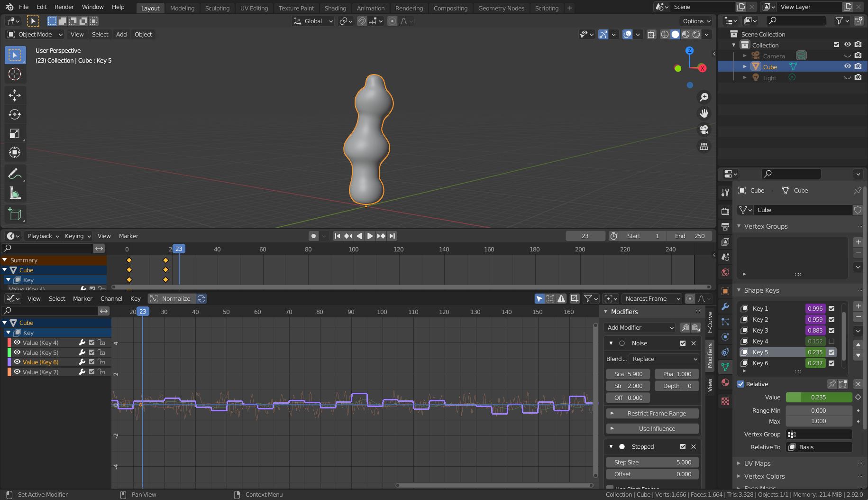Image resolution: width=868 pixels, height=500 pixels.
Task: Disable the Noise modifier checkbox
Action: click(683, 343)
